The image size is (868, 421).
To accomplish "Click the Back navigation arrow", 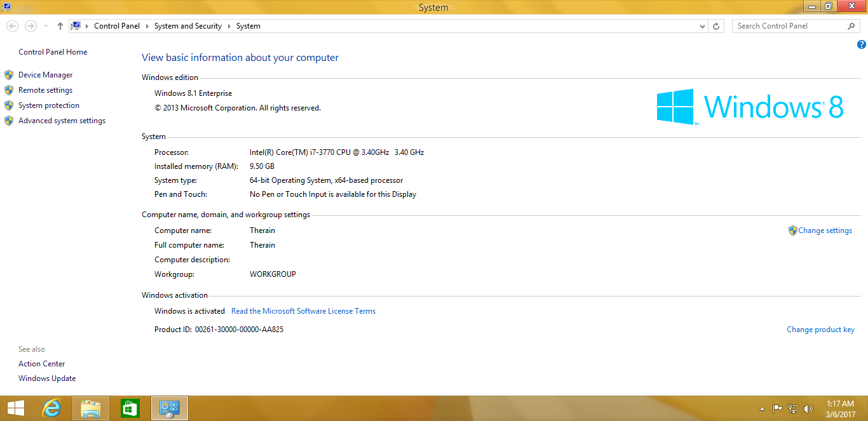I will pos(12,26).
